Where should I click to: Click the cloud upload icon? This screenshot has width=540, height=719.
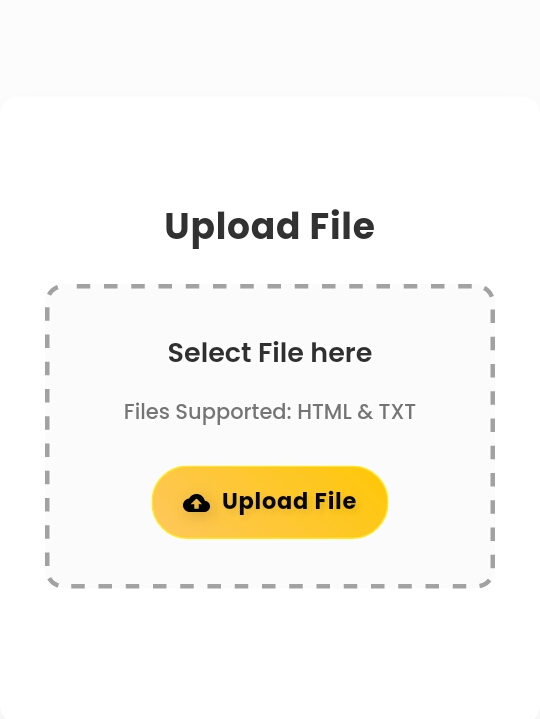tap(196, 503)
